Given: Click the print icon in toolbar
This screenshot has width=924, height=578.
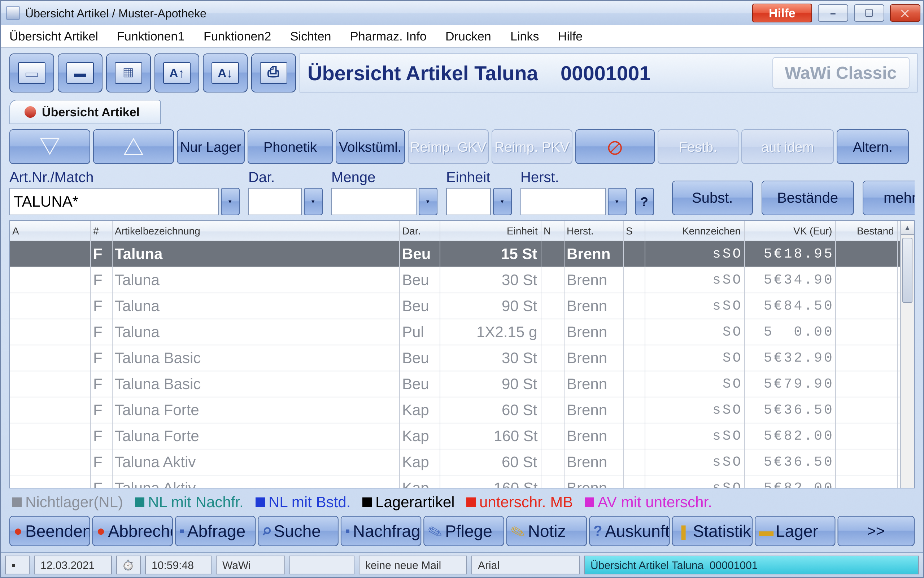Looking at the screenshot, I should point(273,73).
